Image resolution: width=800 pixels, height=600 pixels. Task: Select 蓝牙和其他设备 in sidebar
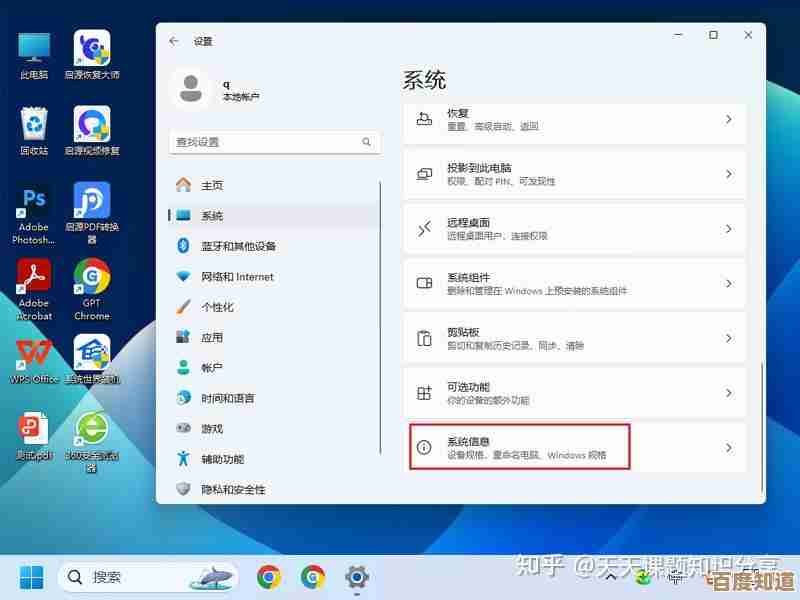point(238,246)
